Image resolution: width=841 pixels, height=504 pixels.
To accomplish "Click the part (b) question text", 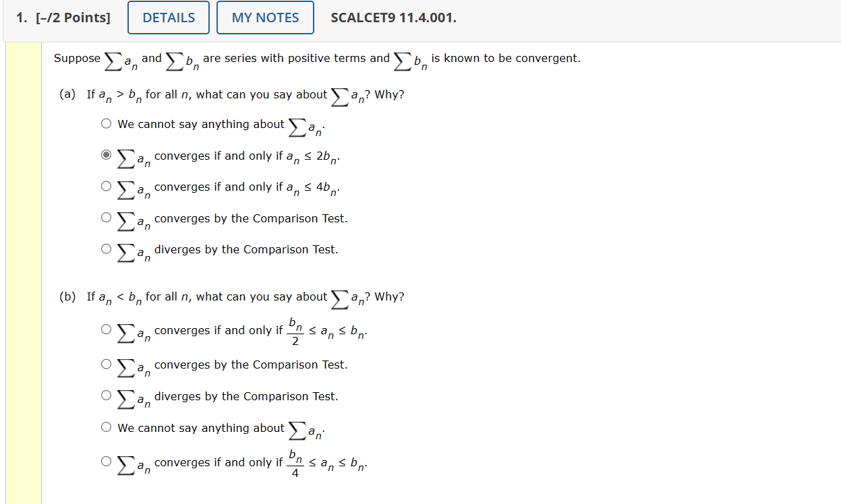I will tap(236, 296).
